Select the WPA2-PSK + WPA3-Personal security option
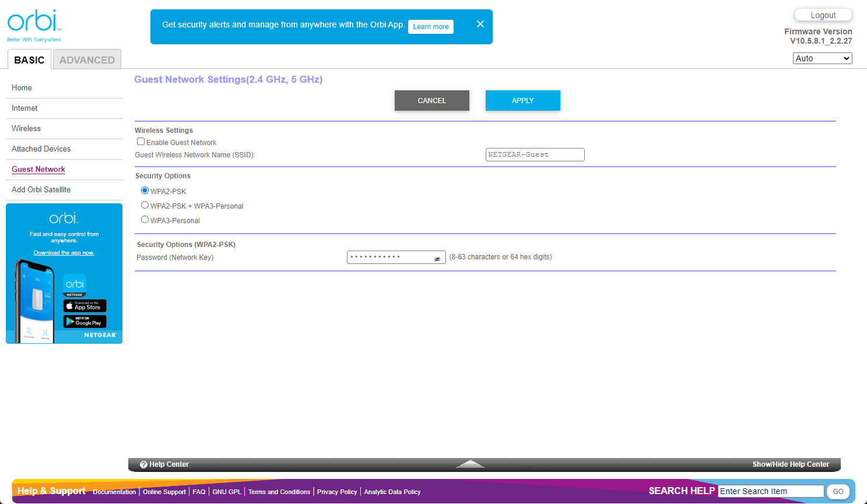867x504 pixels. click(145, 205)
